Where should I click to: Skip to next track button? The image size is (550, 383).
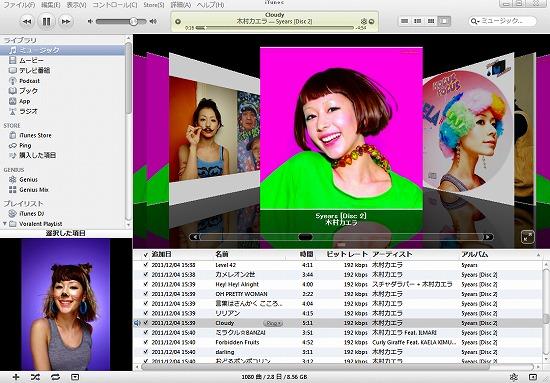point(66,21)
